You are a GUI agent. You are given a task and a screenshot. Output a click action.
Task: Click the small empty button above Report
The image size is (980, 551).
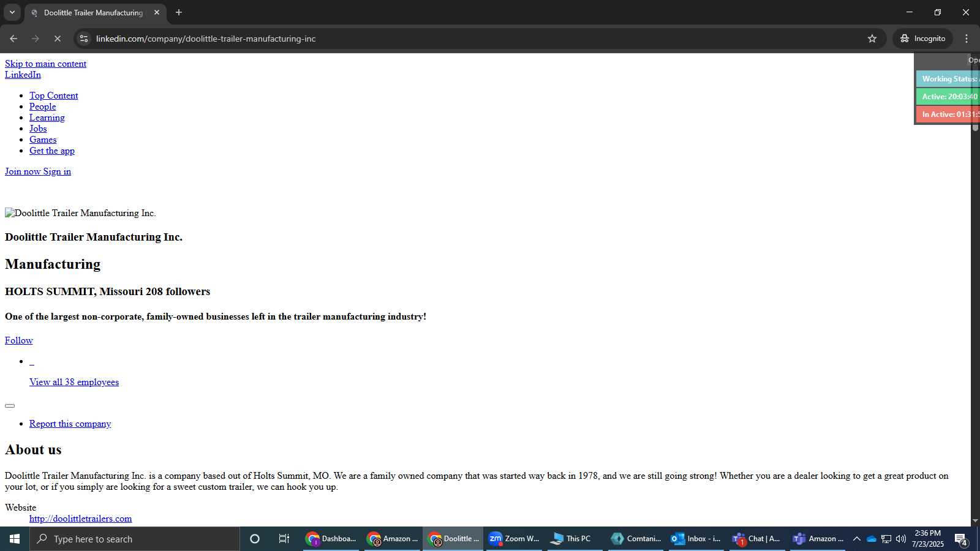click(x=10, y=406)
